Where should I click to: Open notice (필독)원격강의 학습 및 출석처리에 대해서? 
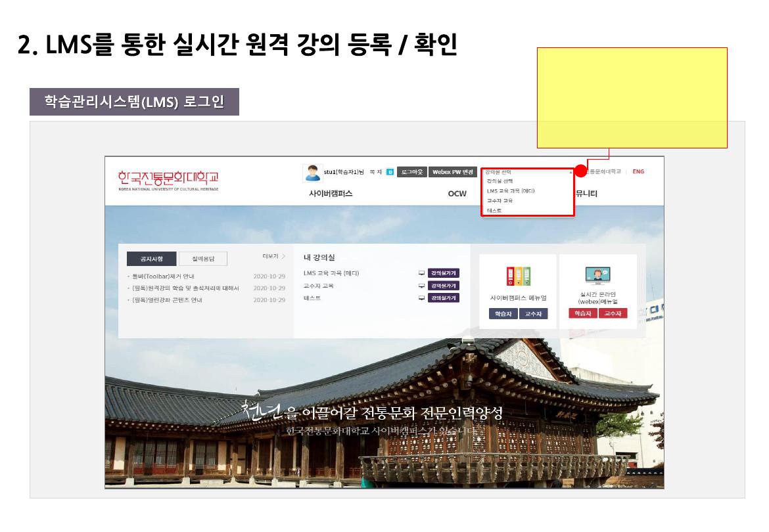point(185,288)
